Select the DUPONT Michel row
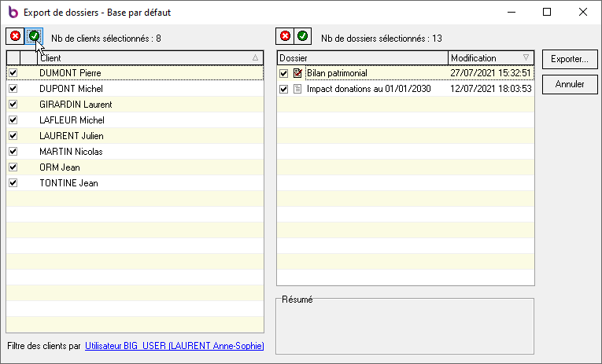 click(135, 89)
